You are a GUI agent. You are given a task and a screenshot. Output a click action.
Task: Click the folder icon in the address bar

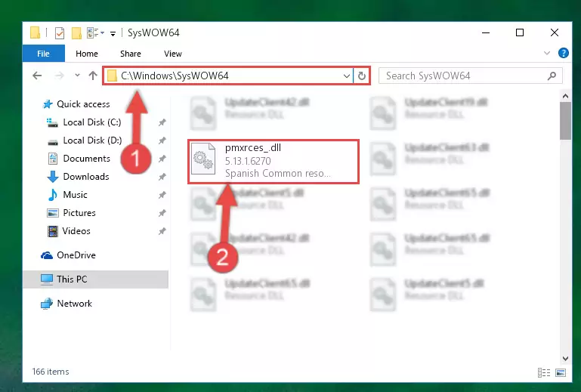112,76
